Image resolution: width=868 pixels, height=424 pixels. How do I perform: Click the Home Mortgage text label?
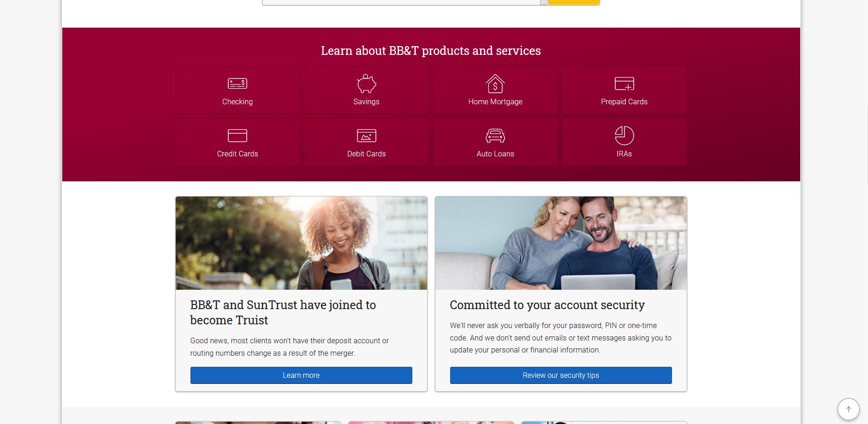[x=495, y=102]
